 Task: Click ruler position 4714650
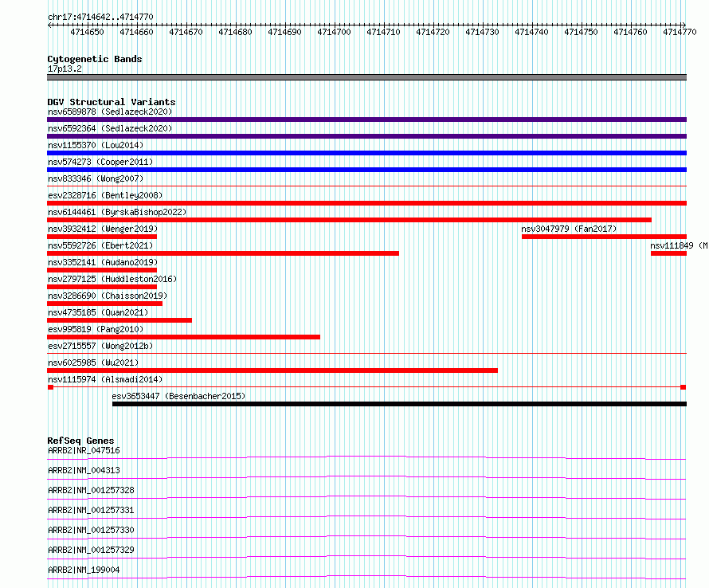click(88, 32)
